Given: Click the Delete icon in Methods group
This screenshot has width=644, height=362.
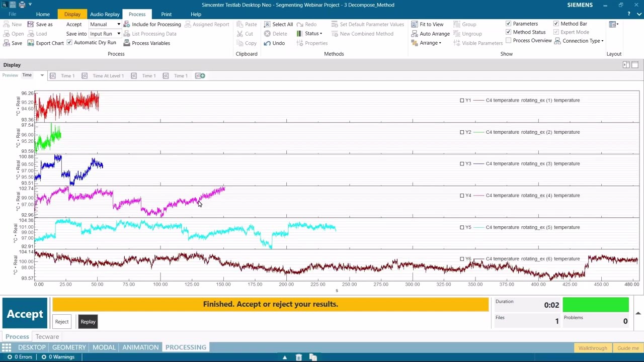Looking at the screenshot, I should pyautogui.click(x=267, y=34).
